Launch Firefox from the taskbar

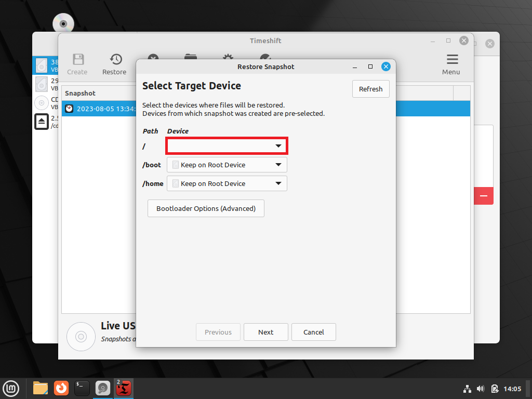click(61, 388)
